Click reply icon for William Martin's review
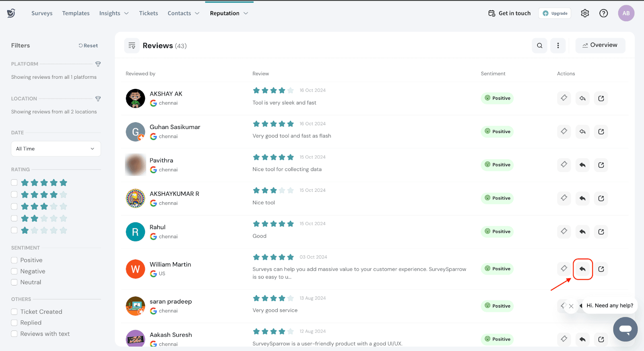 point(582,269)
